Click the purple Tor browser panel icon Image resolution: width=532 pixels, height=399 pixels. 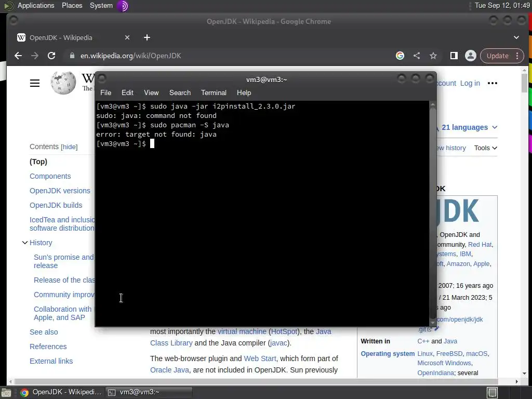point(123,6)
